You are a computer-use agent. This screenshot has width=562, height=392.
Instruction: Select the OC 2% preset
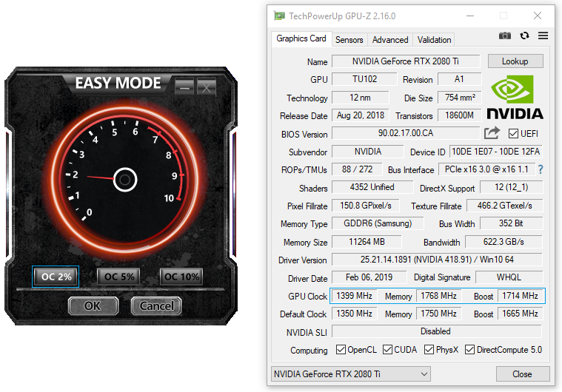click(x=56, y=277)
